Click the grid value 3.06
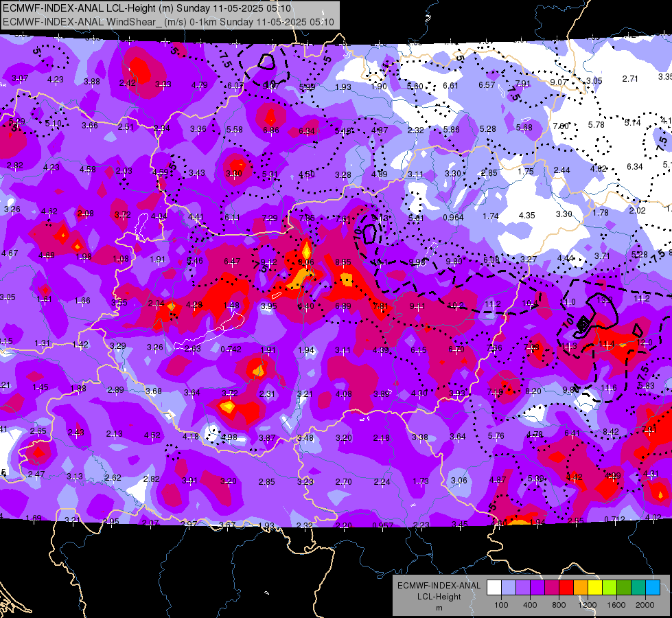The image size is (672, 618). click(459, 481)
